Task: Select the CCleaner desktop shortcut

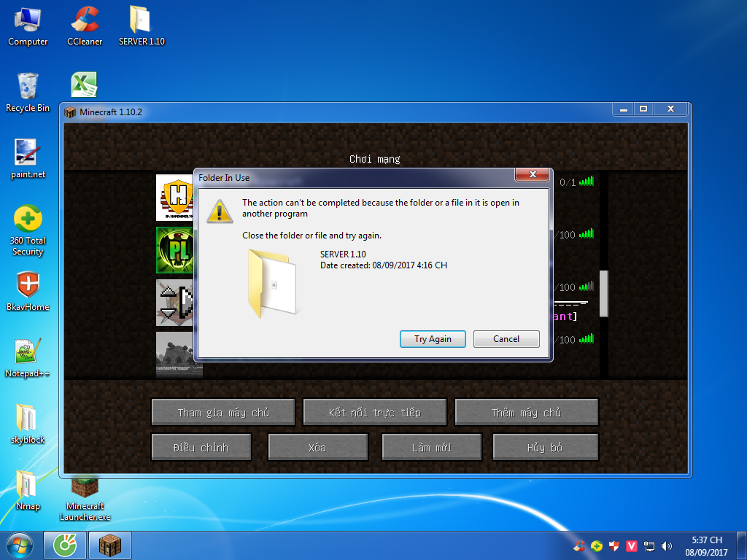Action: point(85,27)
